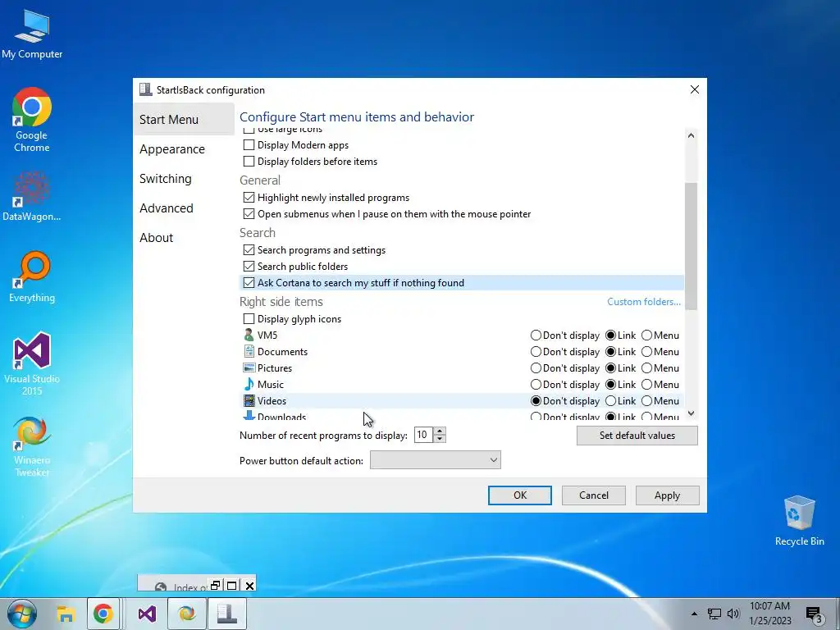Viewport: 840px width, 630px height.
Task: Increase number of recent programs
Action: pos(440,431)
